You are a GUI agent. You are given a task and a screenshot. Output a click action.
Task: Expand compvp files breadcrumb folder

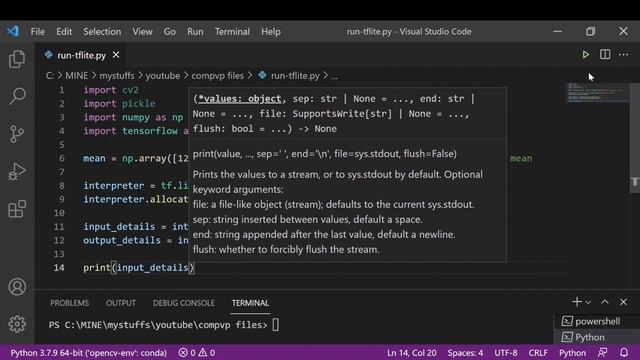click(x=217, y=76)
